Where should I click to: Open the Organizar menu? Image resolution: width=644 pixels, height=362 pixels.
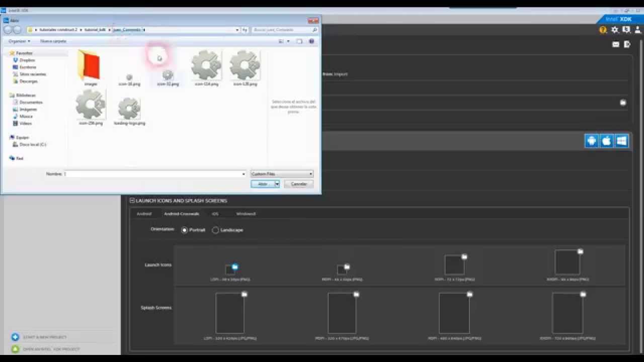coord(19,41)
